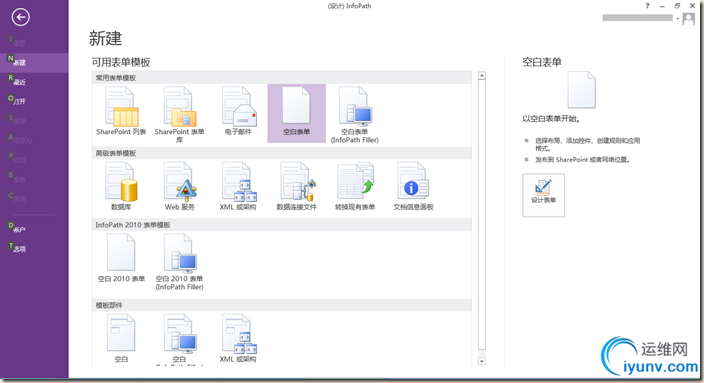Pick 空白表单 (InfoPath Filler) template
Image resolution: width=704 pixels, height=383 pixels.
(355, 113)
